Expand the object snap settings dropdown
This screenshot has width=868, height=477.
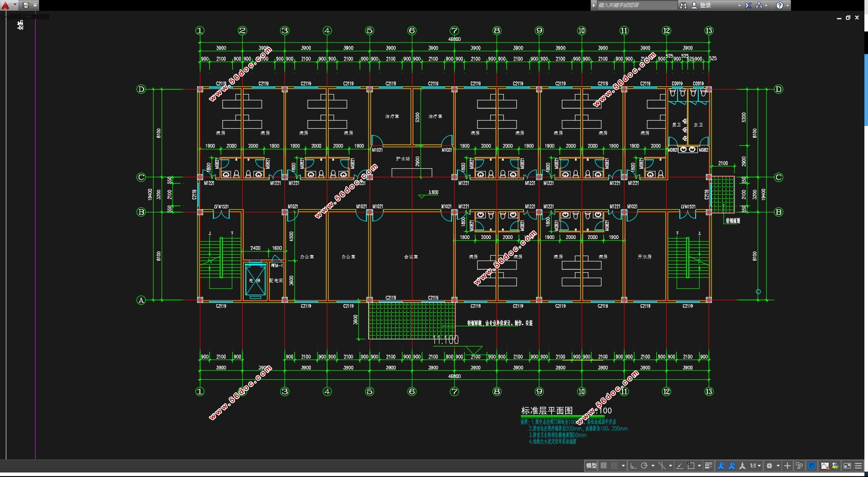coord(699,466)
